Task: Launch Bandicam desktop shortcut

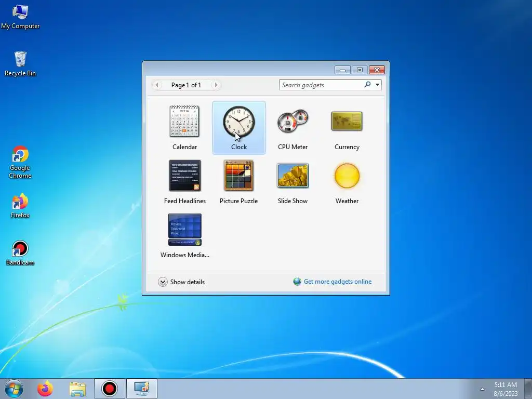Action: pyautogui.click(x=20, y=253)
